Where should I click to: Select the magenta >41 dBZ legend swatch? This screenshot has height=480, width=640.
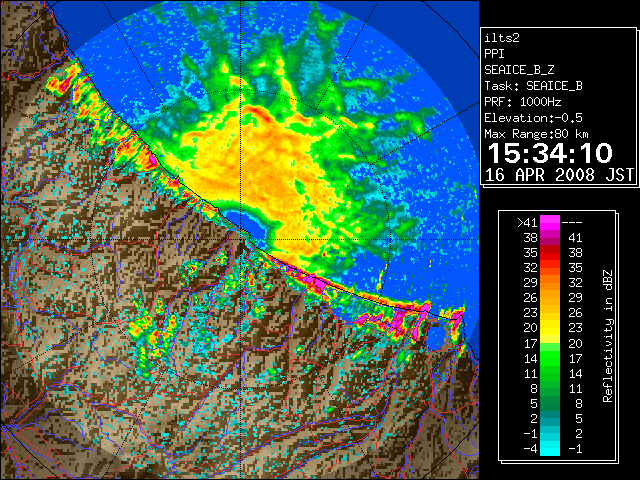pyautogui.click(x=550, y=223)
